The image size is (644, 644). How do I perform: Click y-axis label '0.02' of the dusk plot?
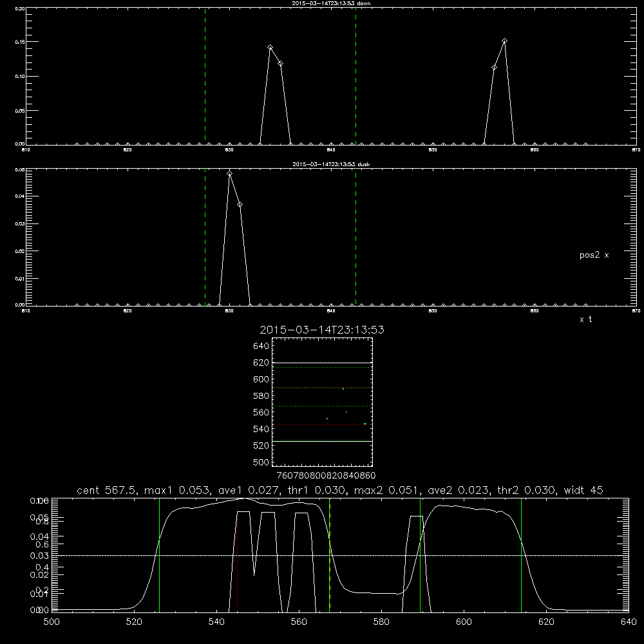click(x=20, y=251)
